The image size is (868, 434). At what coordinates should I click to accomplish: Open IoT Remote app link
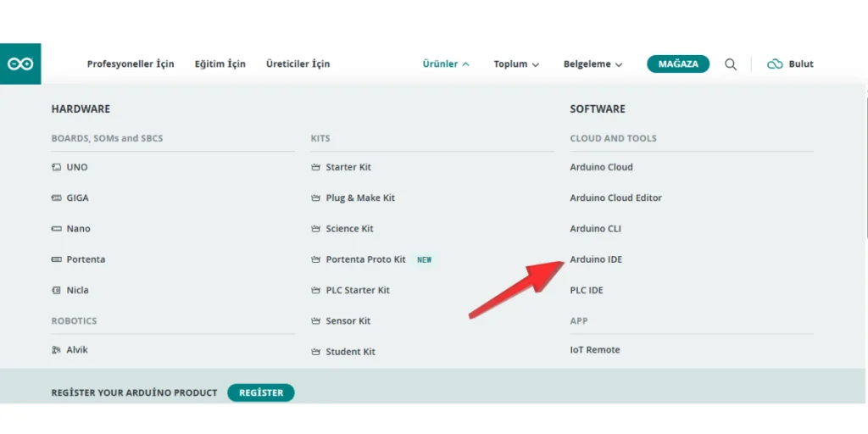pyautogui.click(x=595, y=350)
